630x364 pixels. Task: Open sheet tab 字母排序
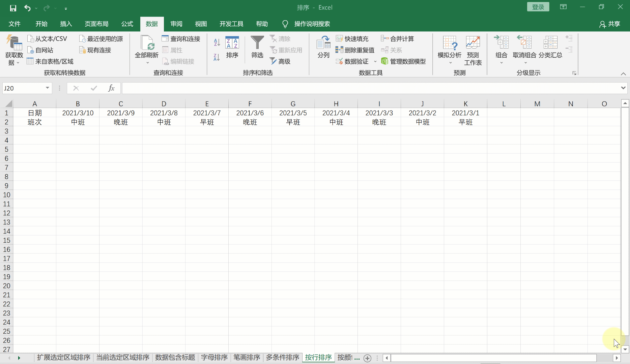(x=214, y=358)
